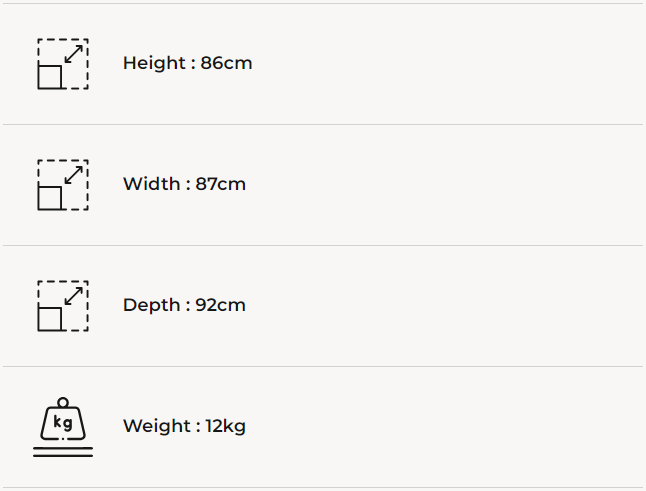The height and width of the screenshot is (491, 646).
Task: Click the "kg" letters inside weight icon
Action: [x=62, y=423]
